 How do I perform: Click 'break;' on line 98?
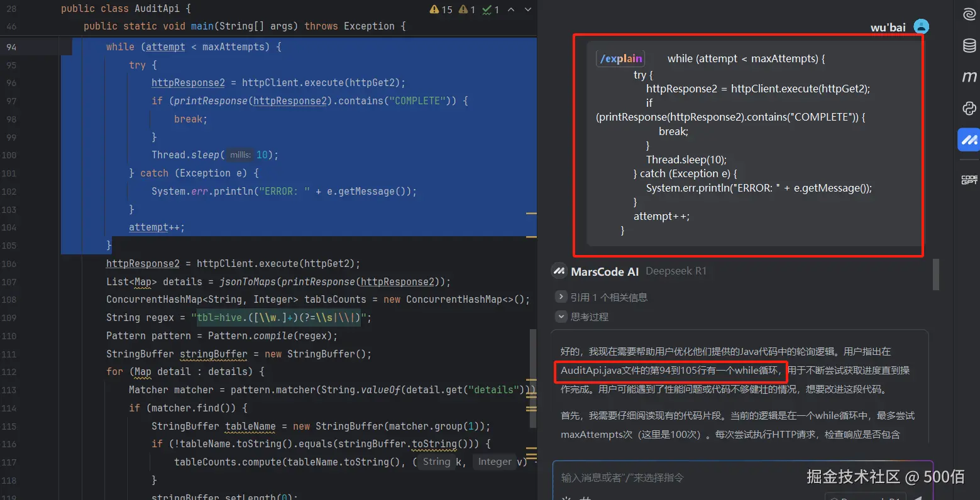(190, 119)
